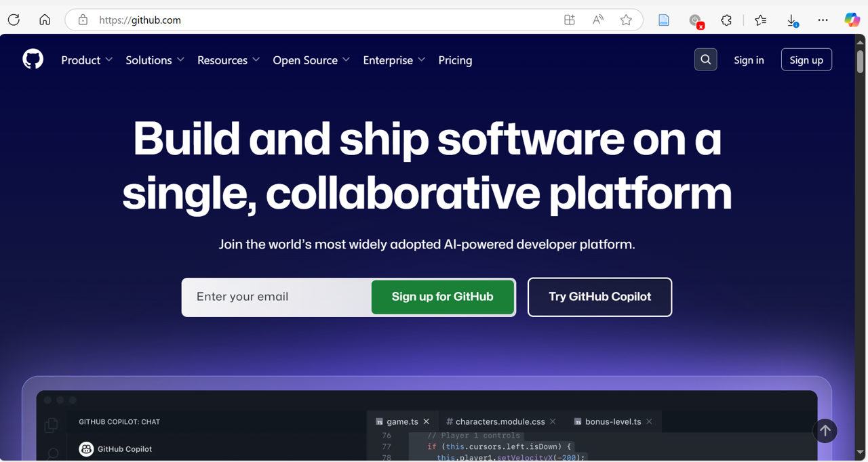Click the scroll-to-top arrow button

(825, 431)
